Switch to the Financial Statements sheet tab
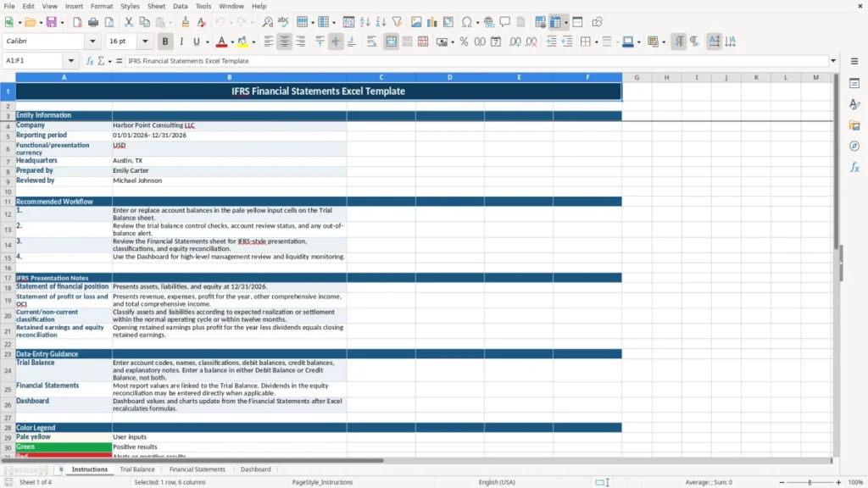This screenshot has width=868, height=488. click(197, 469)
